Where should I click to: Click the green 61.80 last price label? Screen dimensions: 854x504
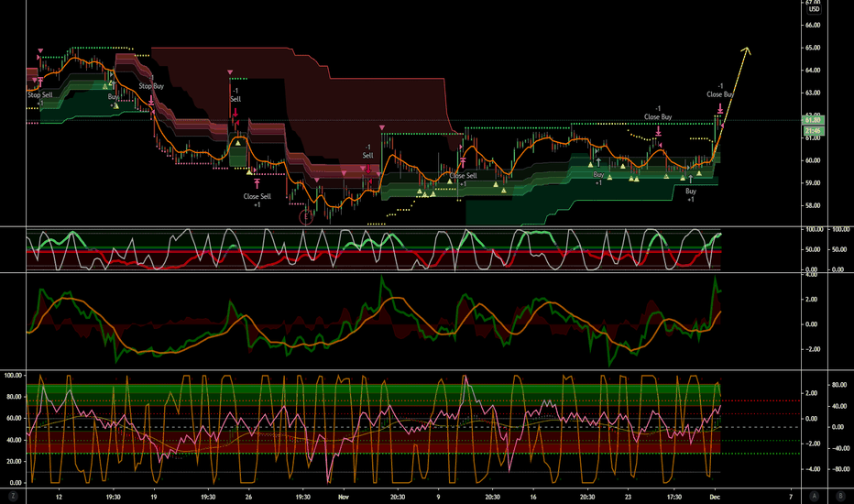814,120
